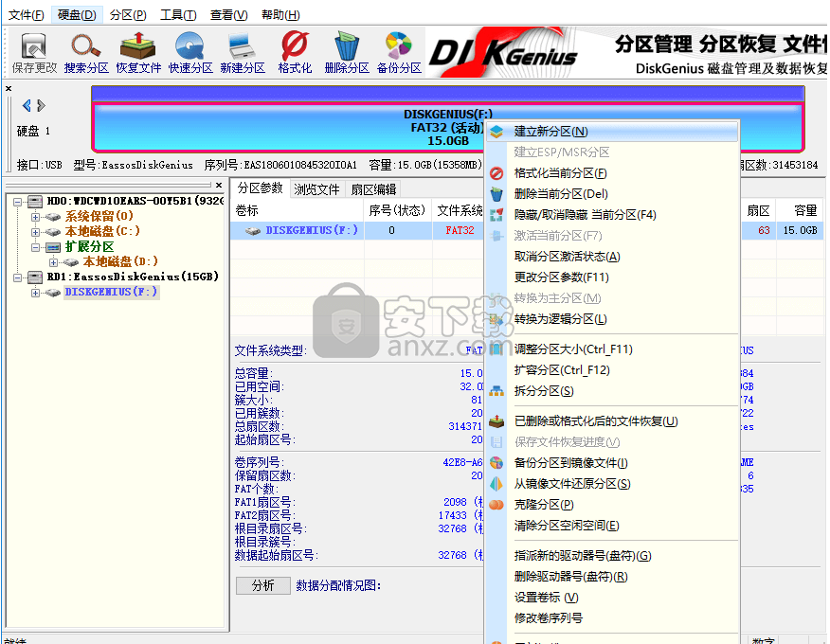Expand the 系统保留(0) tree node
The image size is (830, 644).
35,217
